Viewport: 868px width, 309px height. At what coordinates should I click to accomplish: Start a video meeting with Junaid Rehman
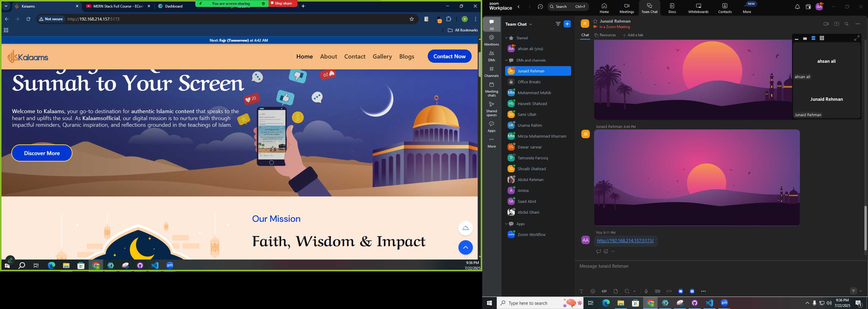click(826, 24)
